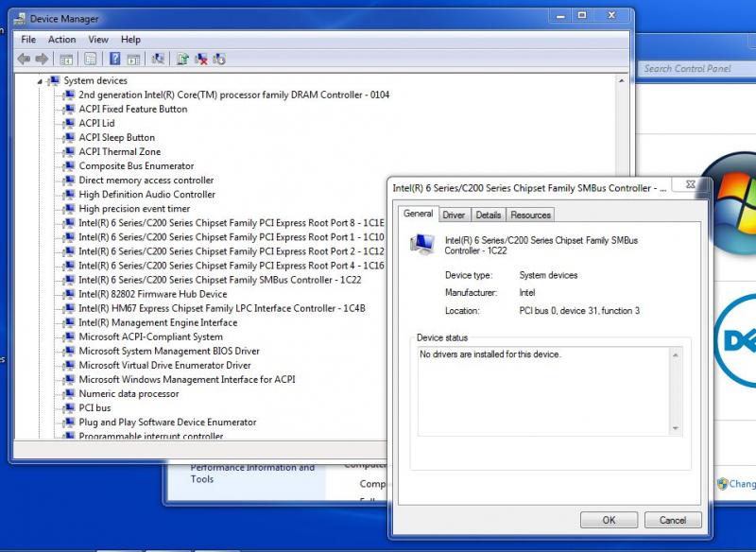Select Intel(R) 82802 Firmware Hub Device
Screen dimensions: 756x552
[153, 294]
